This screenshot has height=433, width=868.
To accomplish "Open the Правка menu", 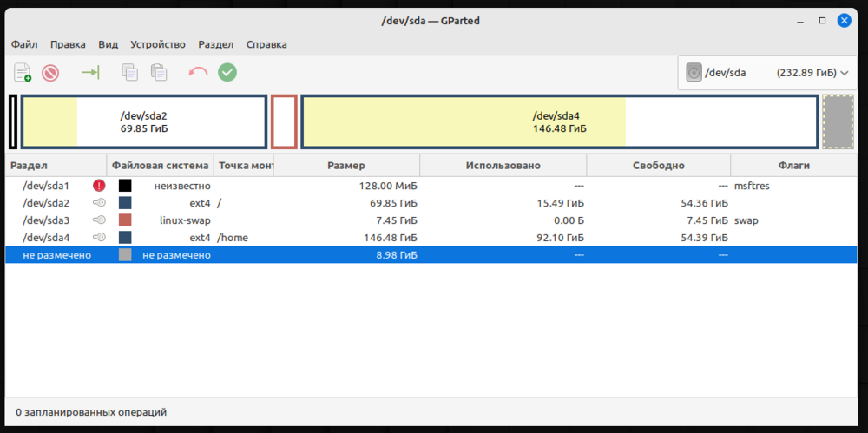I will coord(68,44).
